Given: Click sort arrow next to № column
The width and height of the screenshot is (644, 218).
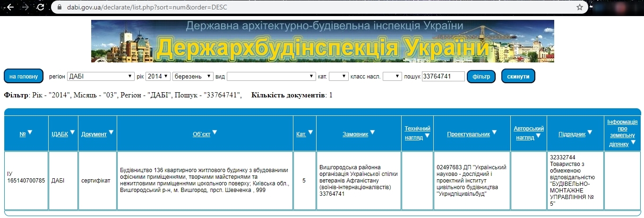Looking at the screenshot, I should click(x=30, y=132).
